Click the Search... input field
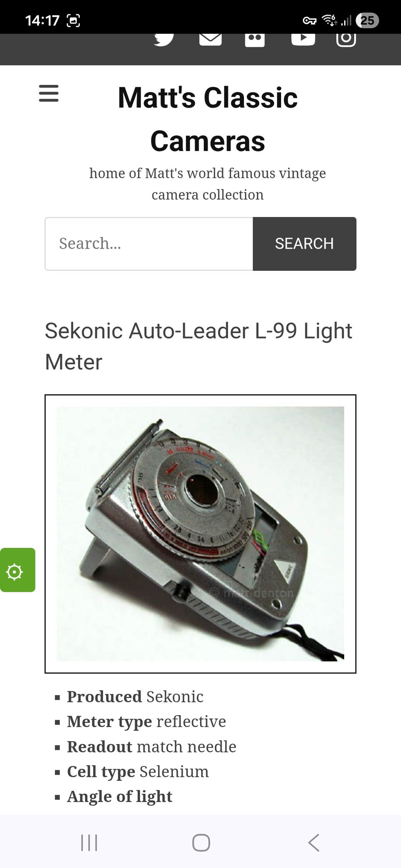The image size is (401, 868). tap(149, 244)
